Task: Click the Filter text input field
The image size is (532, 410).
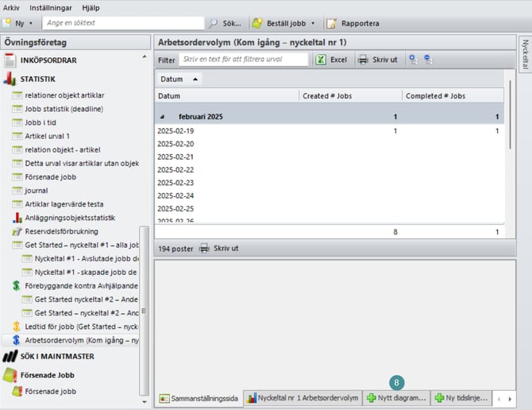Action: pos(242,60)
